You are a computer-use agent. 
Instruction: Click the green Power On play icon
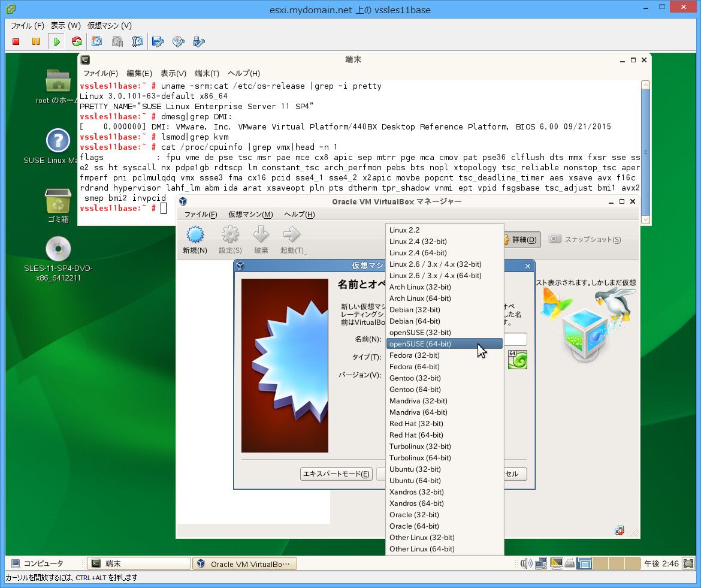(x=57, y=41)
